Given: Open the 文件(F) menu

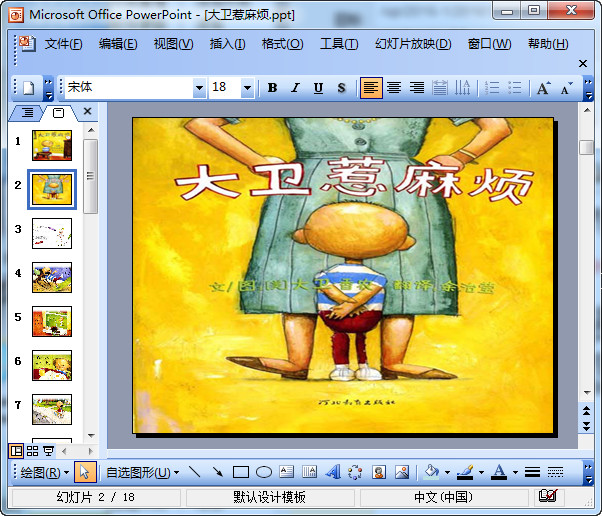Looking at the screenshot, I should [63, 44].
